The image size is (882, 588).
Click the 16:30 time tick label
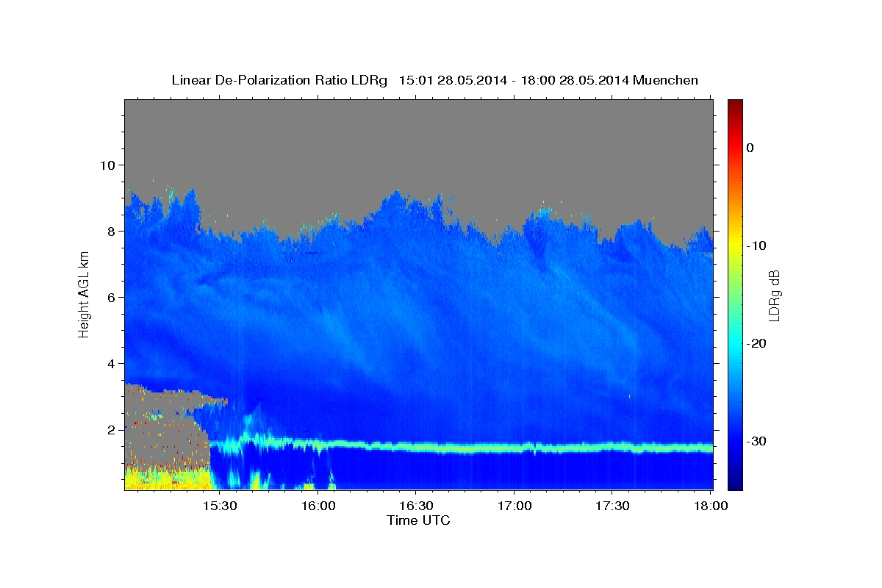click(x=416, y=506)
